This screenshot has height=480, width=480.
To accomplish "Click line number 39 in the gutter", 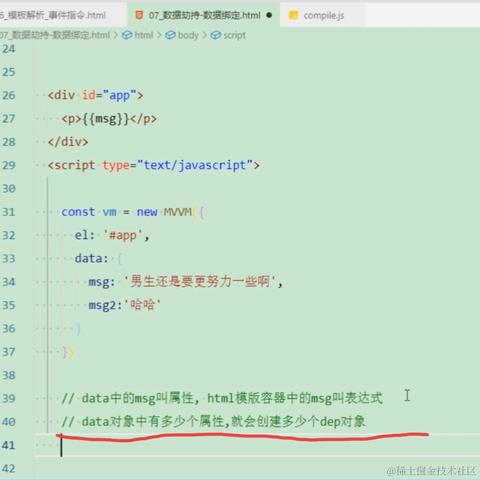I will pyautogui.click(x=9, y=398).
